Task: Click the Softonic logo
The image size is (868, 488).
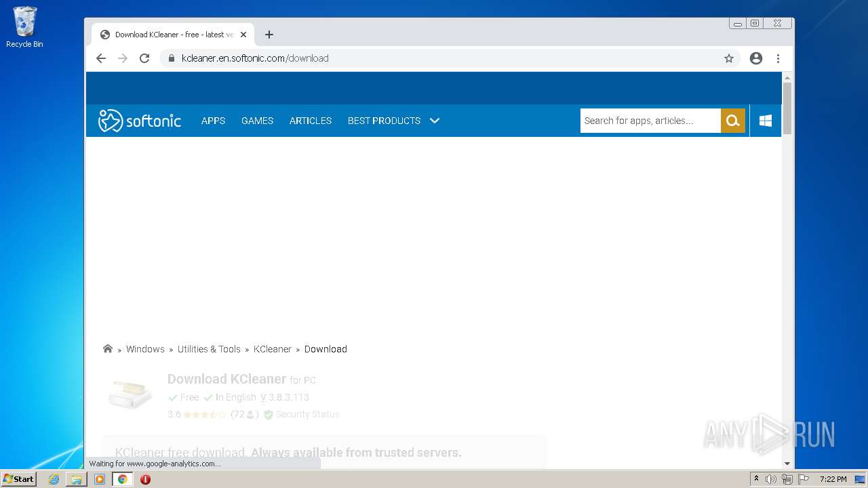Action: coord(140,121)
